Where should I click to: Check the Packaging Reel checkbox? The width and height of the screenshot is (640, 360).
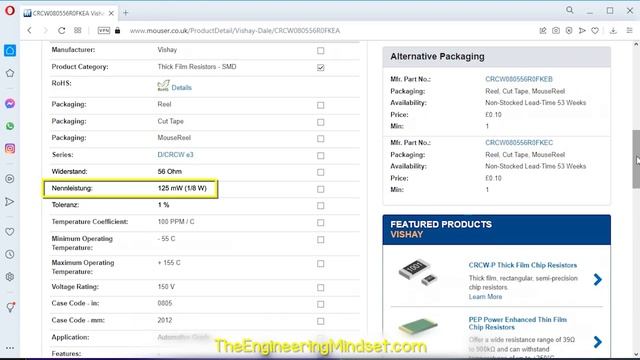pyautogui.click(x=320, y=105)
